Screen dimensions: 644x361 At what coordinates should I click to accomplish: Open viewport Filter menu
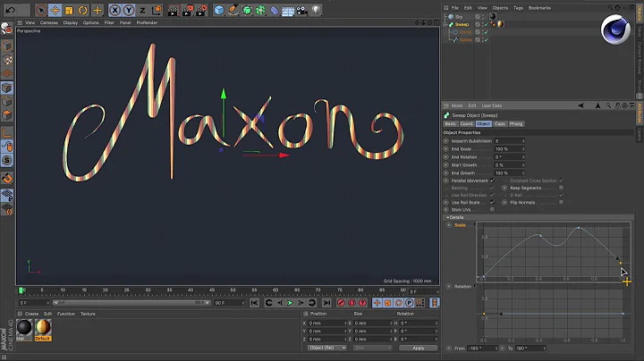[x=109, y=23]
